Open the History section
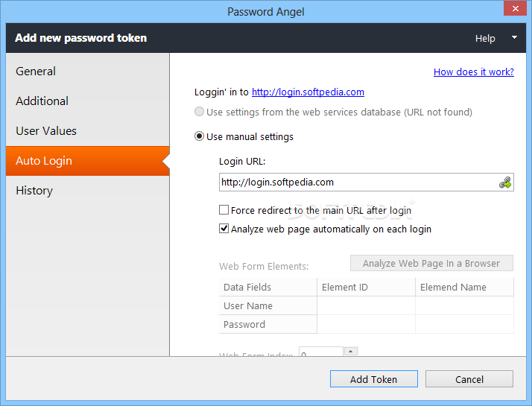This screenshot has height=406, width=532. pyautogui.click(x=87, y=191)
